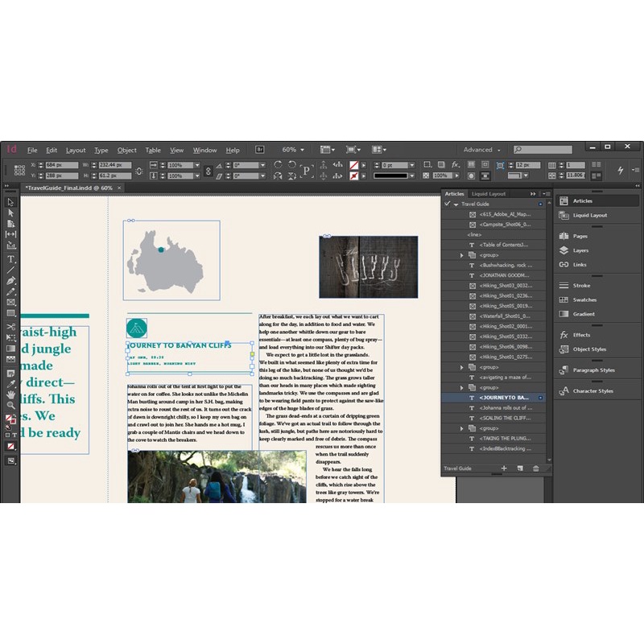Delete selected article with trash icon
The height and width of the screenshot is (644, 644).
(536, 469)
